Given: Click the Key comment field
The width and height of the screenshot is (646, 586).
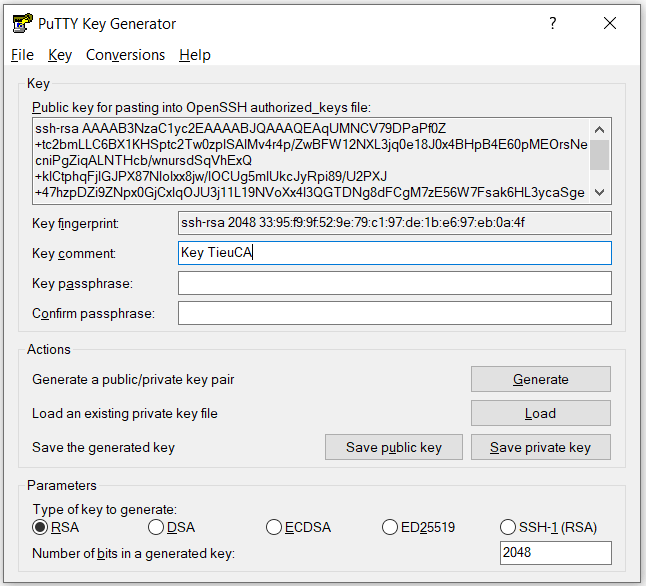Looking at the screenshot, I should (395, 253).
